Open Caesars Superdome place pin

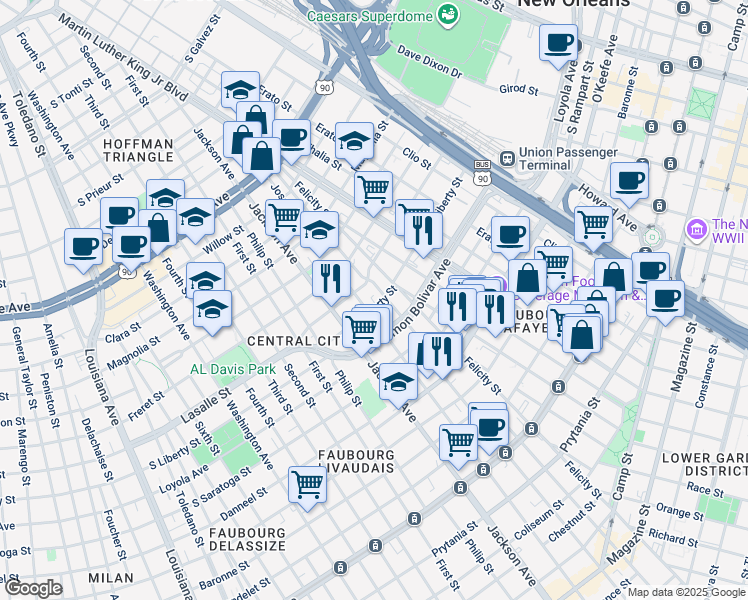coord(448,15)
